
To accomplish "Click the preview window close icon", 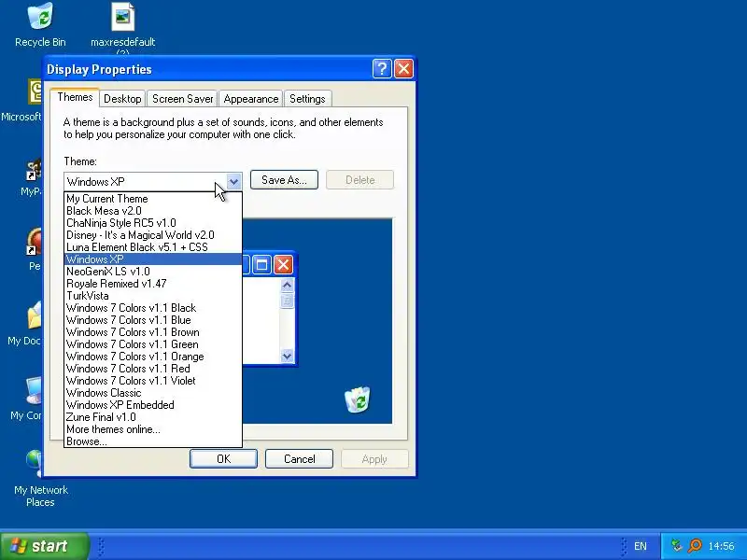I will 283,264.
